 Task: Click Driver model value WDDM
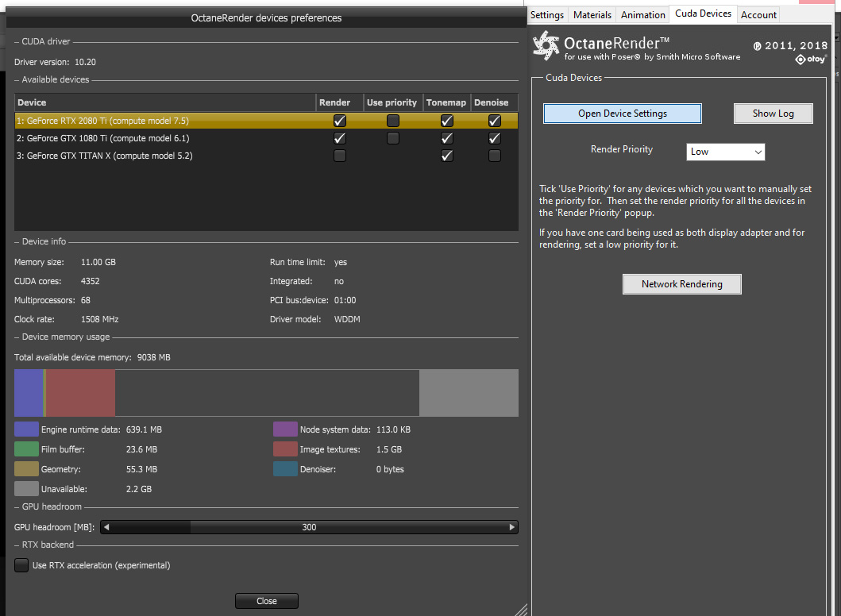coord(347,319)
